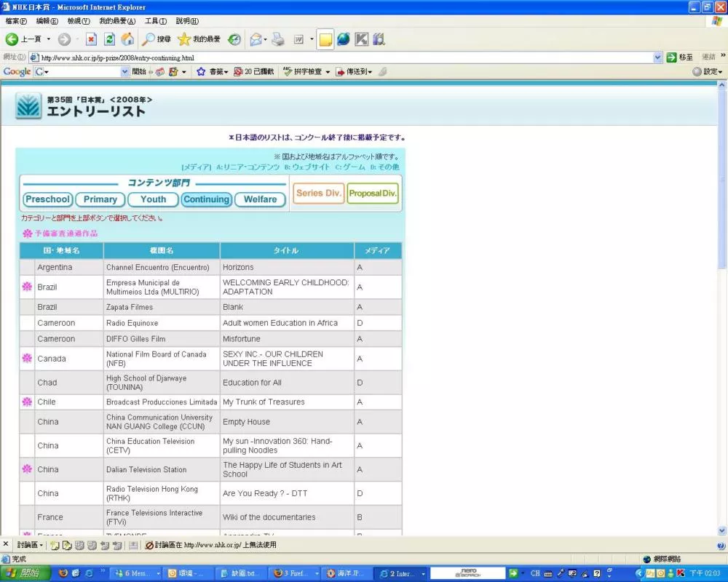Open the Back button history dropdown arrow
This screenshot has height=582, width=728.
(x=48, y=39)
